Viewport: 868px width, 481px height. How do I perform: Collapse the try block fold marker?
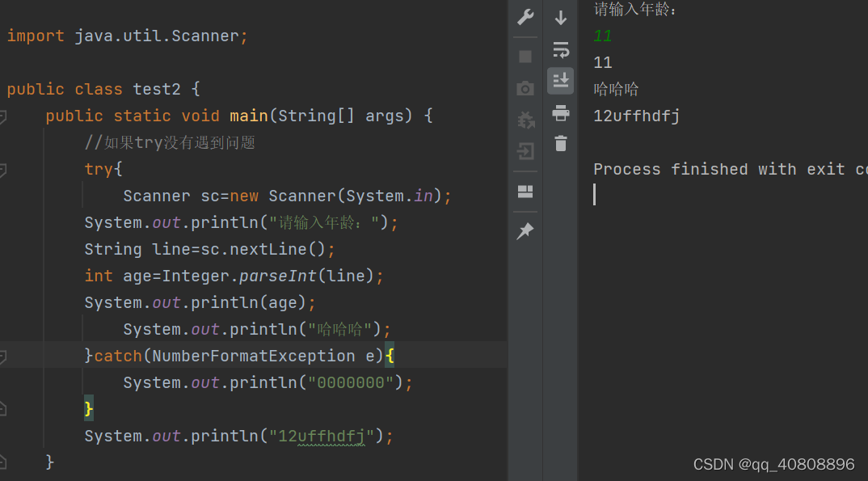pos(2,170)
